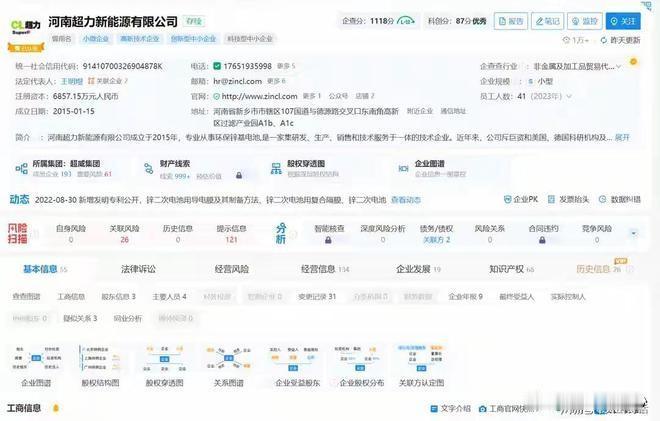Click the 发票抬头 invoice icon
The width and height of the screenshot is (660, 421).
point(551,199)
